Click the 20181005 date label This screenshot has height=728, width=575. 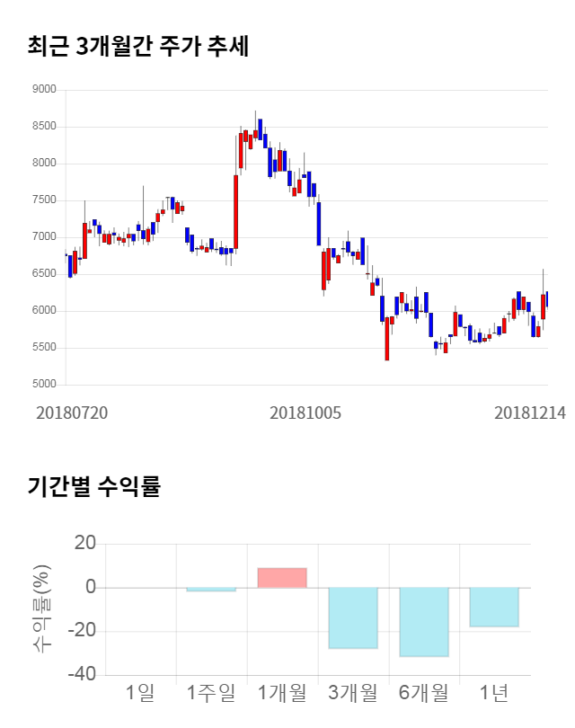point(305,413)
